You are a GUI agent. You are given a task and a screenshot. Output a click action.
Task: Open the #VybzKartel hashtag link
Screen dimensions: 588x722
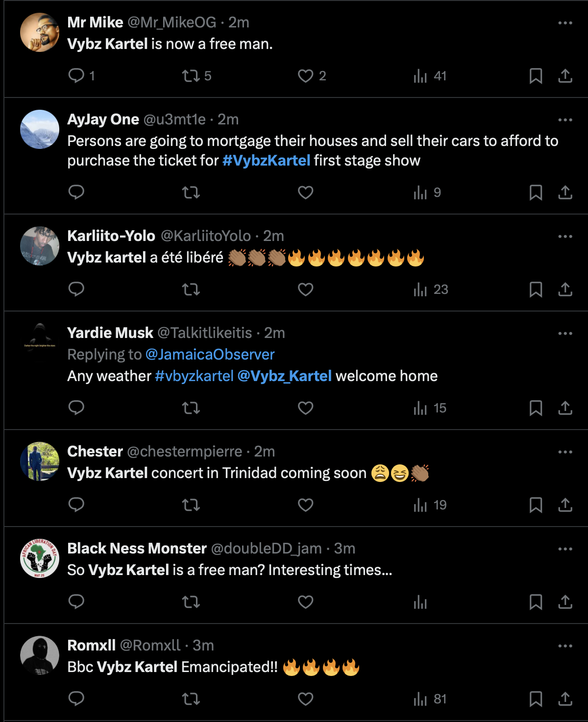point(266,161)
